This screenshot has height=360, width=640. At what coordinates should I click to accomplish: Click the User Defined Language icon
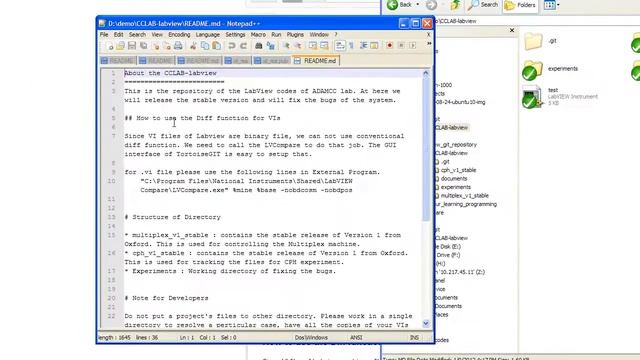click(374, 46)
